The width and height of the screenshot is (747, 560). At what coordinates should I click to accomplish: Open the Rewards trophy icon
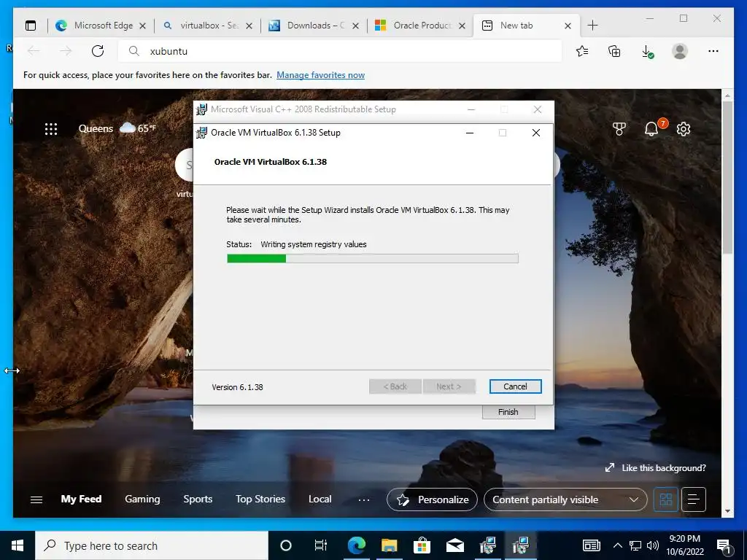coord(619,128)
